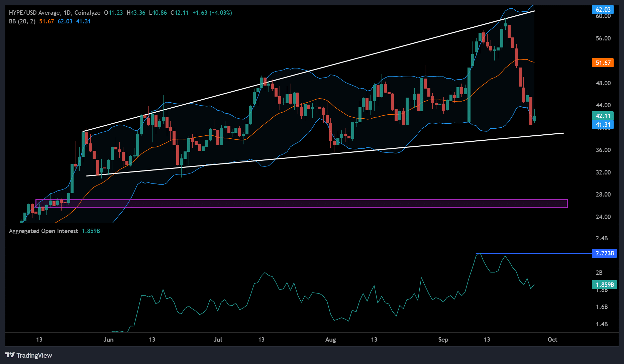Click the green 42.11 current price tag
624x364 pixels.
pos(603,116)
